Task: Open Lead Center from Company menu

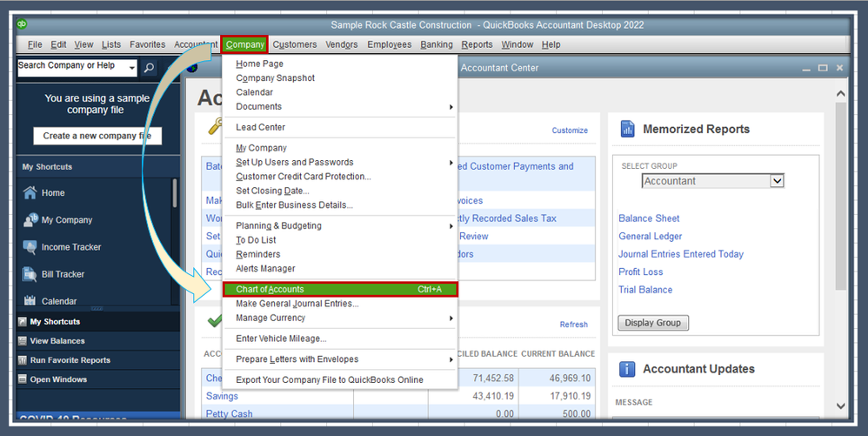Action: click(260, 127)
